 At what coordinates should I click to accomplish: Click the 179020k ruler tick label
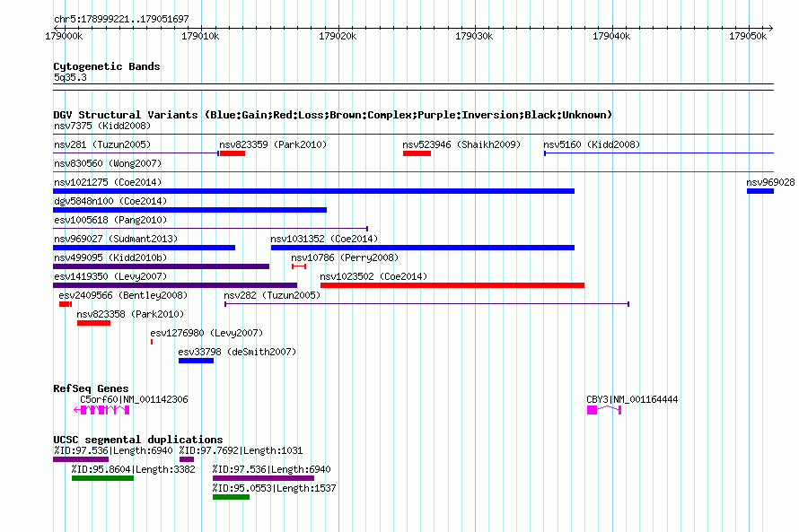338,36
